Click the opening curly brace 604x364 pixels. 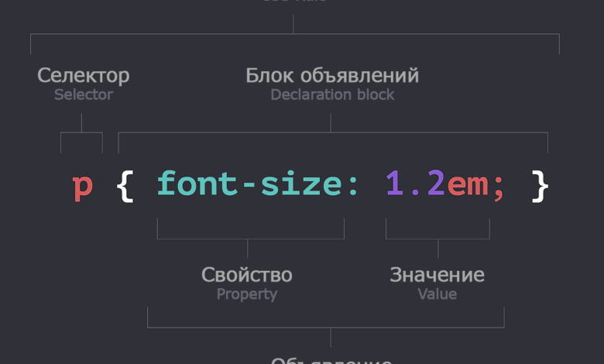pyautogui.click(x=125, y=186)
